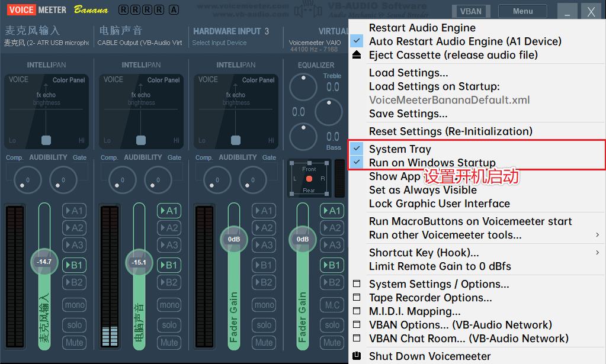
Task: Enable A3 on Hardware Input 3 strip
Action: pyautogui.click(x=264, y=244)
